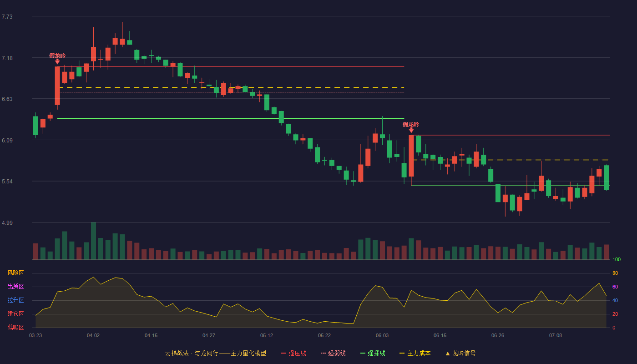Click the first 假龙吟 marker near 03-27
Image resolution: width=637 pixels, height=364 pixels.
click(x=57, y=56)
